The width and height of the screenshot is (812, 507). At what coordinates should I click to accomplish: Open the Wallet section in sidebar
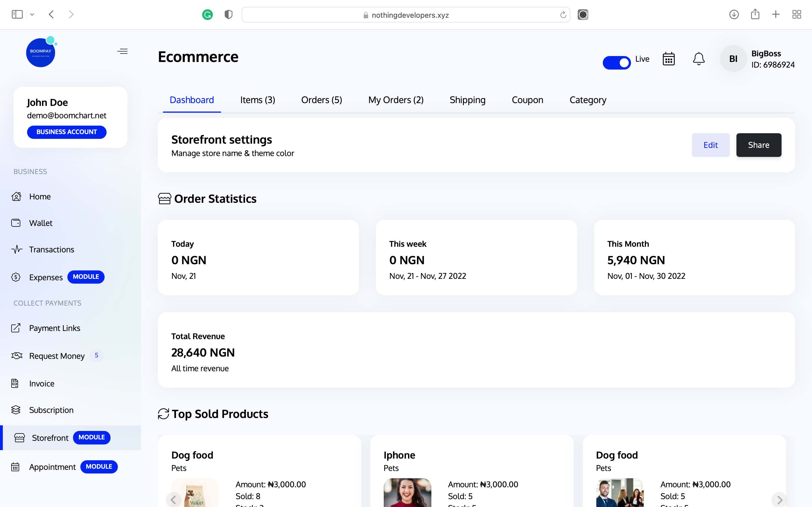pos(40,223)
